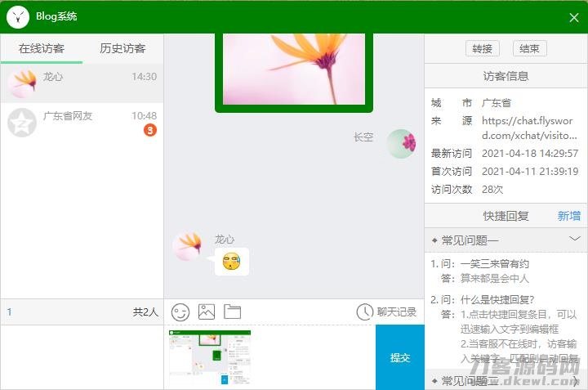Click the blue 提交 send button
The height and width of the screenshot is (390, 588).
400,357
